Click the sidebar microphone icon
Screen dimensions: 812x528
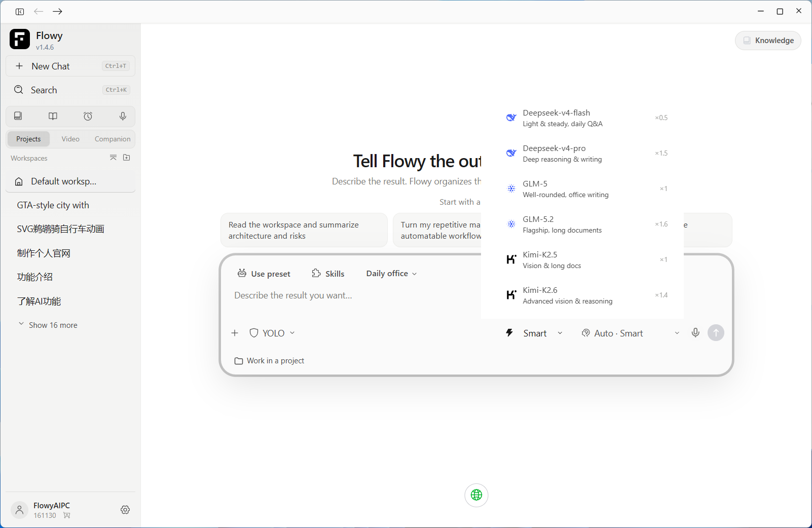point(123,116)
